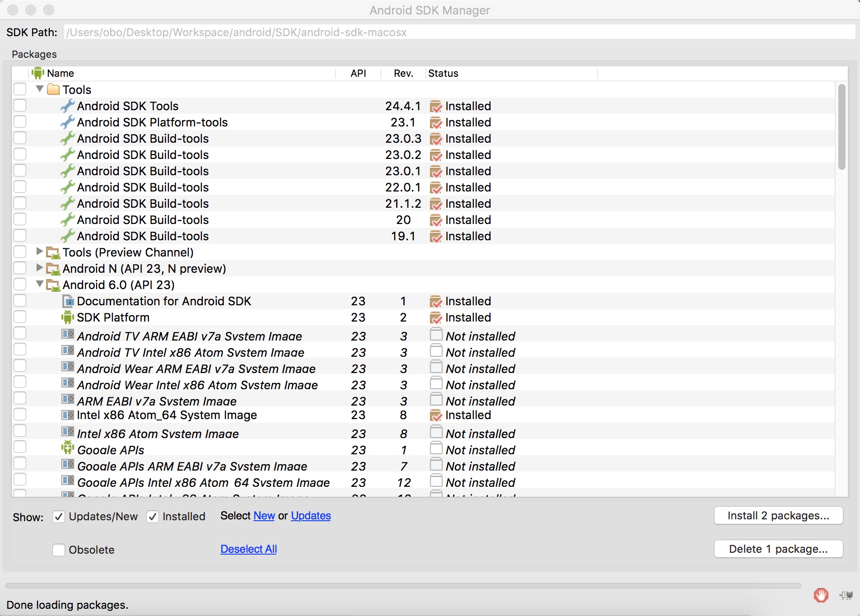Check the box for Build-tools 23.0.2
The height and width of the screenshot is (616, 860).
point(20,154)
